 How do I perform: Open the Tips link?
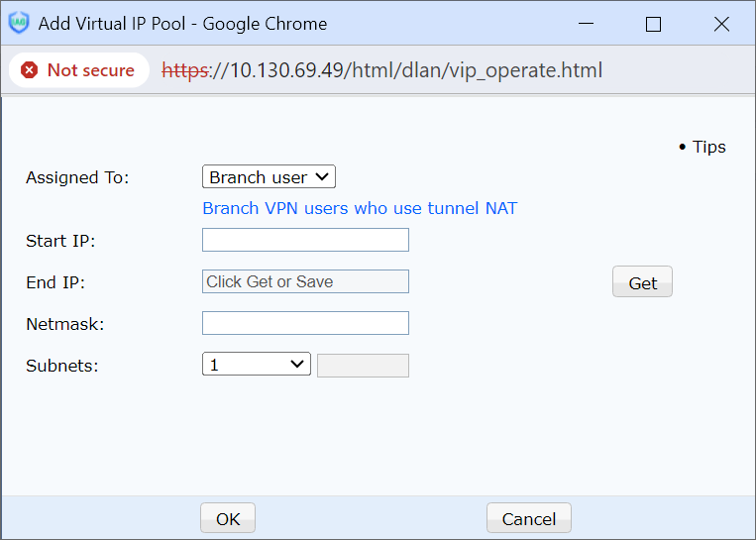click(708, 147)
